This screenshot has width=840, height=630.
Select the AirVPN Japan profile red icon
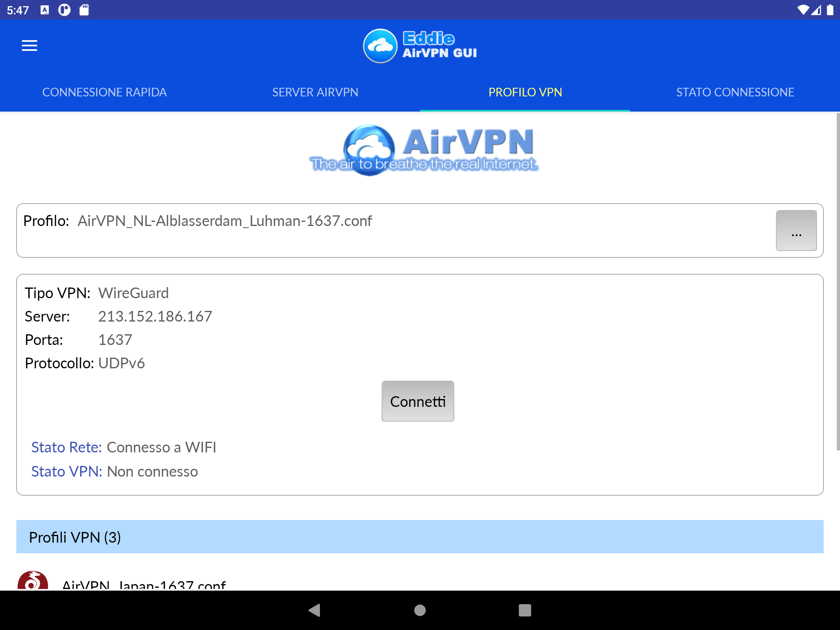click(x=33, y=580)
